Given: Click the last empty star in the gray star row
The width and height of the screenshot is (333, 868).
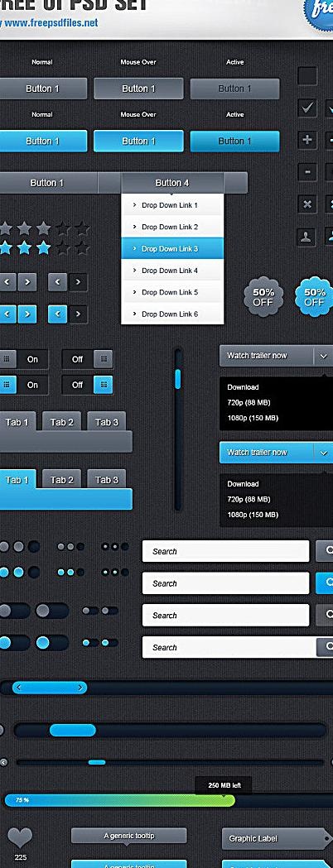Looking at the screenshot, I should pos(81,228).
